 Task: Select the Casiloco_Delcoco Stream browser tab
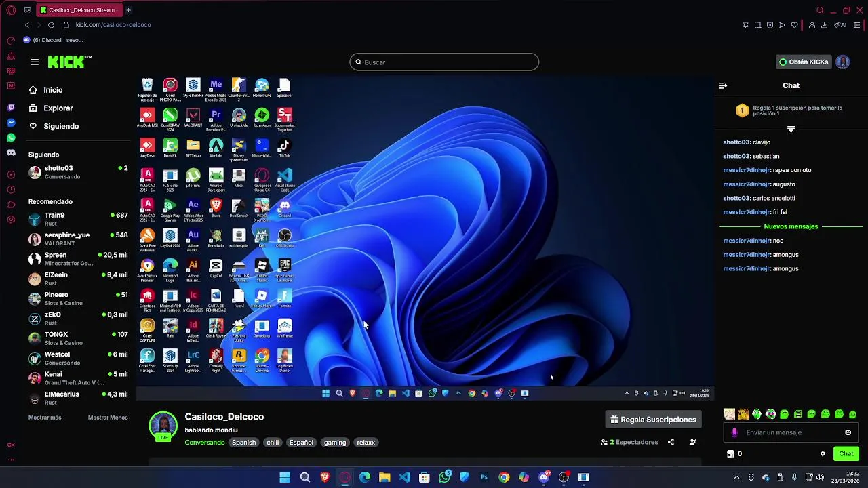80,10
